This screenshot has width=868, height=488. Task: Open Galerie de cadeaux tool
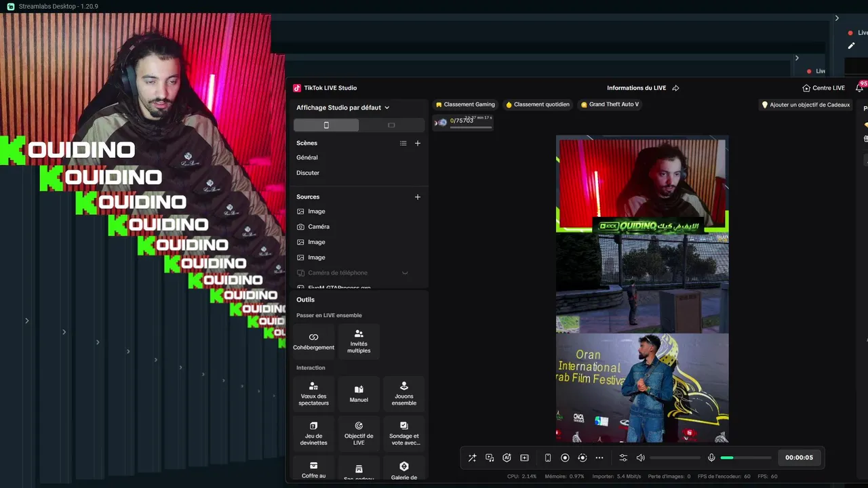click(403, 469)
